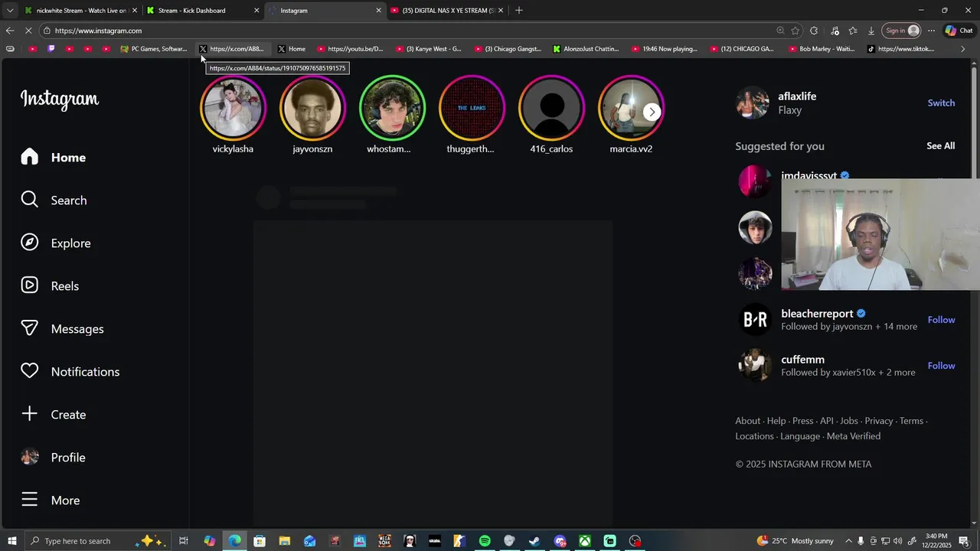Viewport: 980px width, 551px height.
Task: Open Copilot Chat in browser
Action: pos(959,31)
